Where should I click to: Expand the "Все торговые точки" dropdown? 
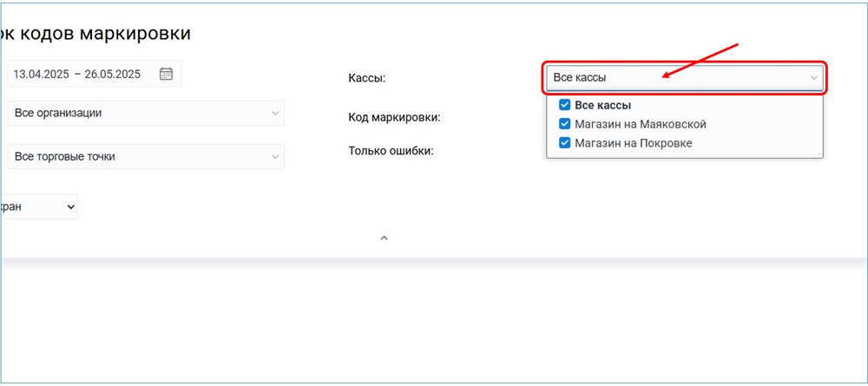point(139,157)
